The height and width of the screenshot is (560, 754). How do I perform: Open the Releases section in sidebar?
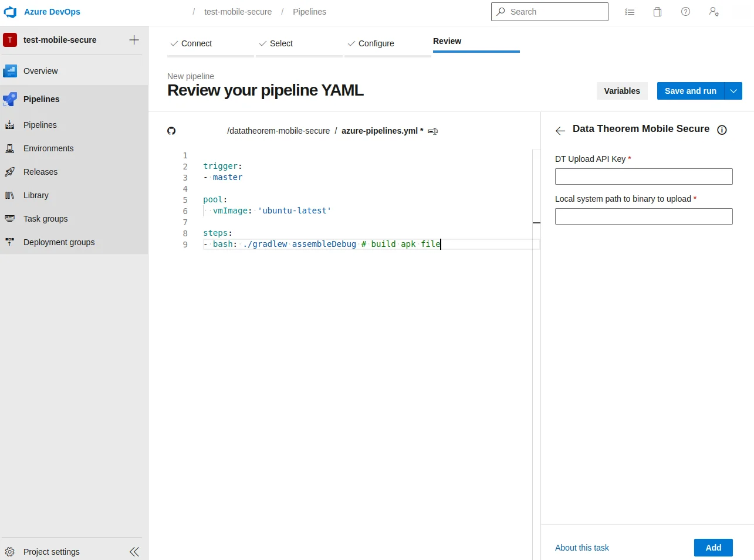coord(42,171)
